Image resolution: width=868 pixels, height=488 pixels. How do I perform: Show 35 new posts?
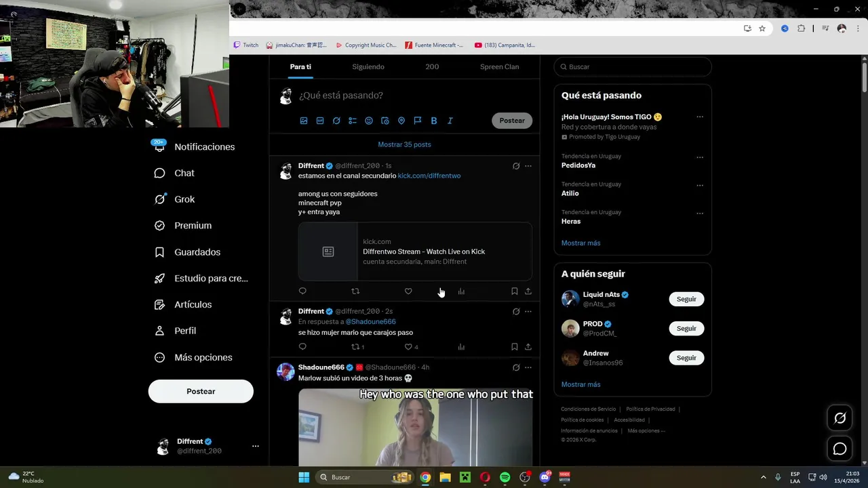(x=404, y=144)
